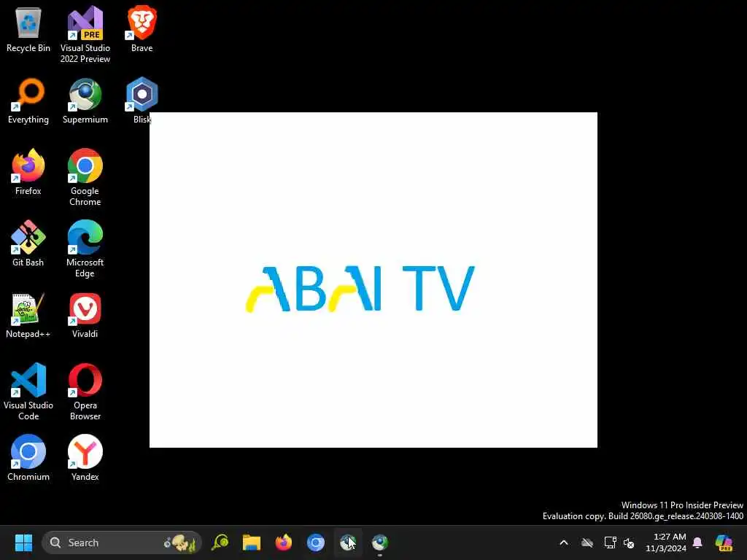The image size is (747, 560).
Task: Select the Firefox desktop shortcut
Action: [x=28, y=172]
